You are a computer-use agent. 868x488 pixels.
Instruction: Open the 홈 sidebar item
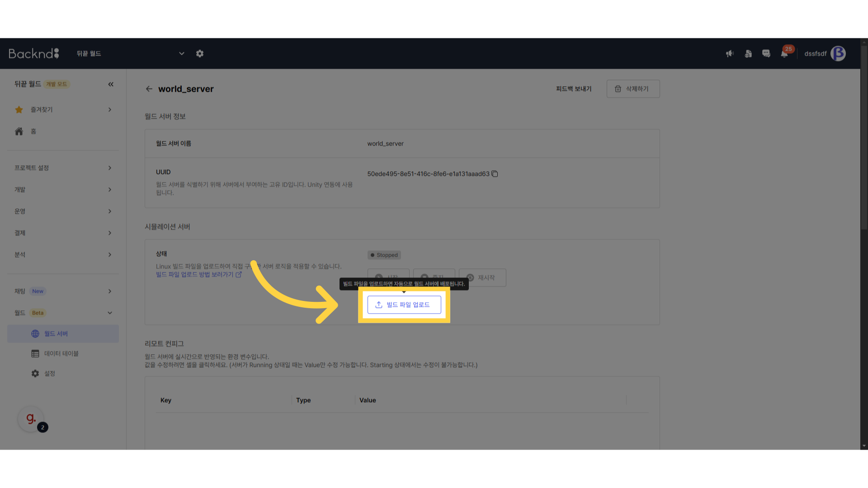pyautogui.click(x=33, y=131)
